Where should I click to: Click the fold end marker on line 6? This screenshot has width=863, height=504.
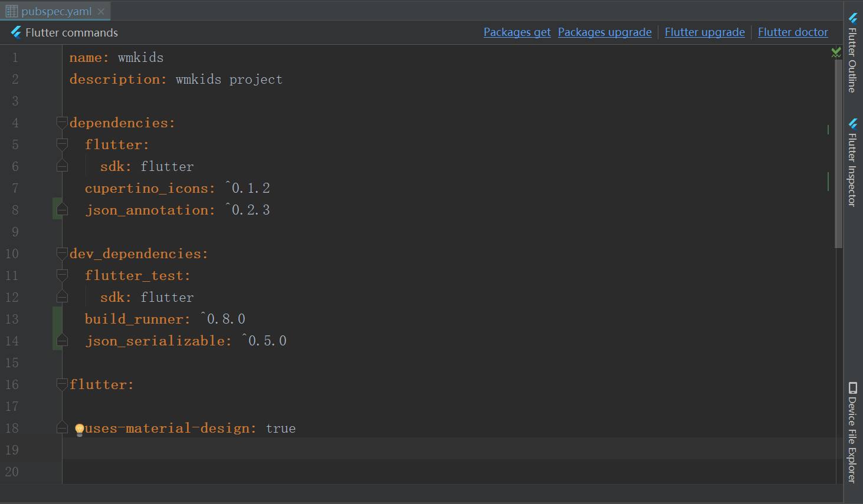click(x=62, y=166)
